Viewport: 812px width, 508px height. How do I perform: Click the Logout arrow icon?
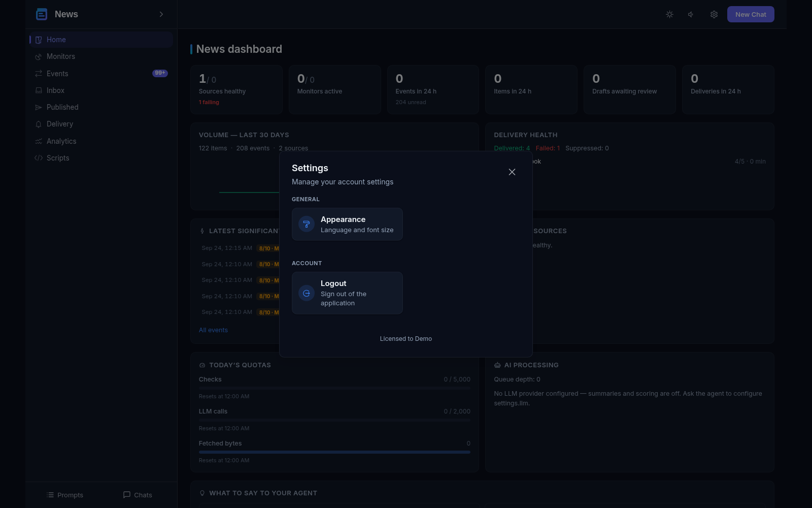tap(307, 293)
